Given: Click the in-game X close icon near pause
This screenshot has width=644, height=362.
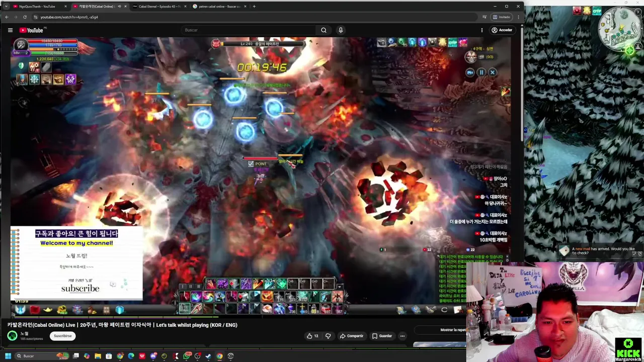Looking at the screenshot, I should [x=493, y=72].
